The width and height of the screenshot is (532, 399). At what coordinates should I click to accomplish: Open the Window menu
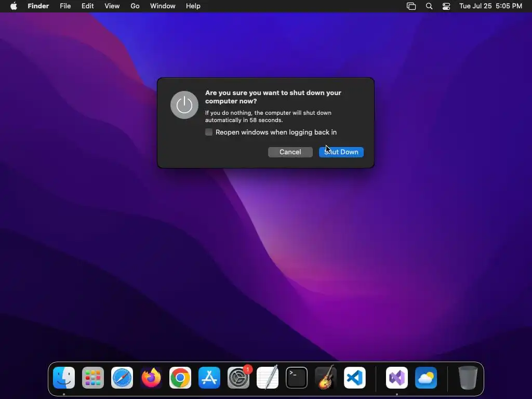point(163,6)
